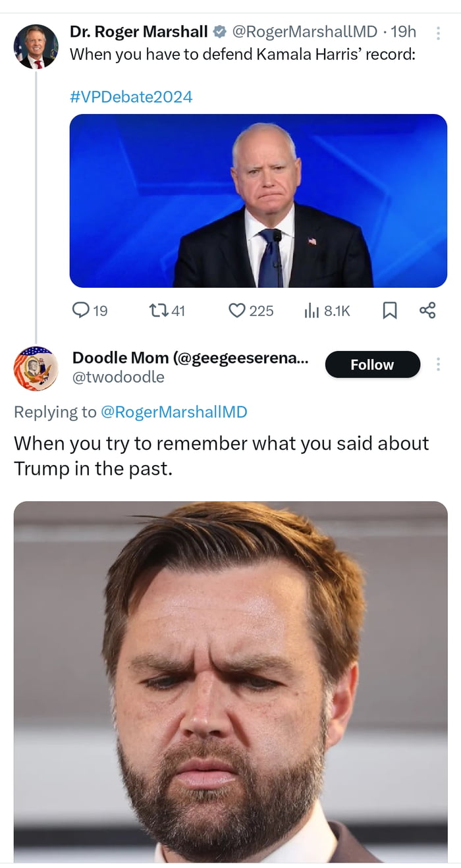Follow the Doodle Mom account
The width and height of the screenshot is (461, 868).
(372, 364)
